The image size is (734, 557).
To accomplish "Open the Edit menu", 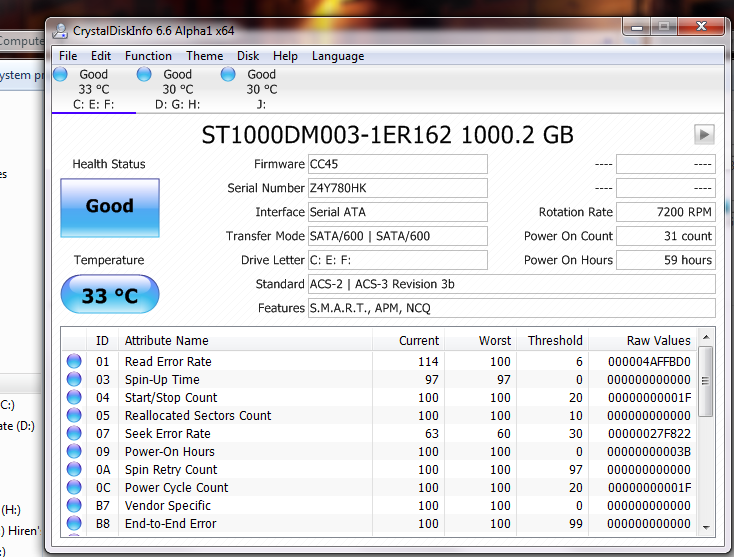I will pos(101,56).
